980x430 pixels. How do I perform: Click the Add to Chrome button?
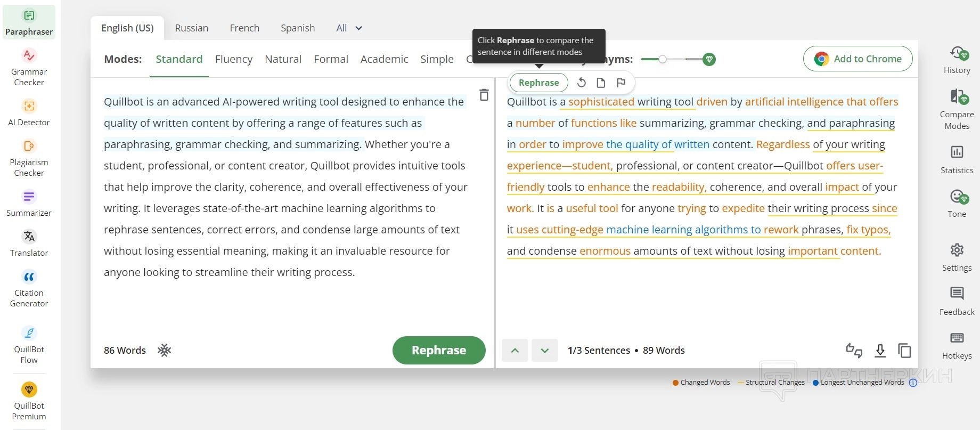coord(857,59)
